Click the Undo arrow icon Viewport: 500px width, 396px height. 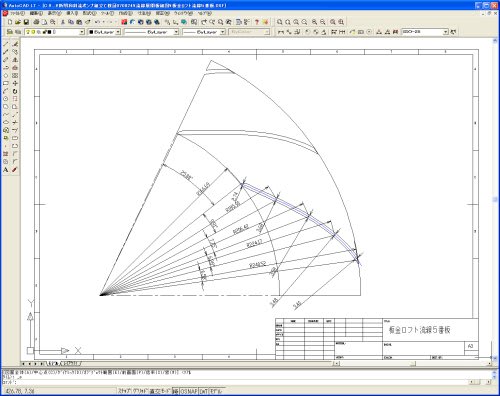(97, 22)
